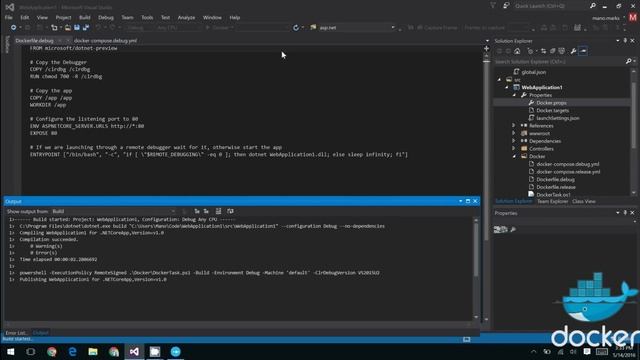Open the Show output from dropdown
Image resolution: width=640 pixels, height=360 pixels.
tap(113, 211)
